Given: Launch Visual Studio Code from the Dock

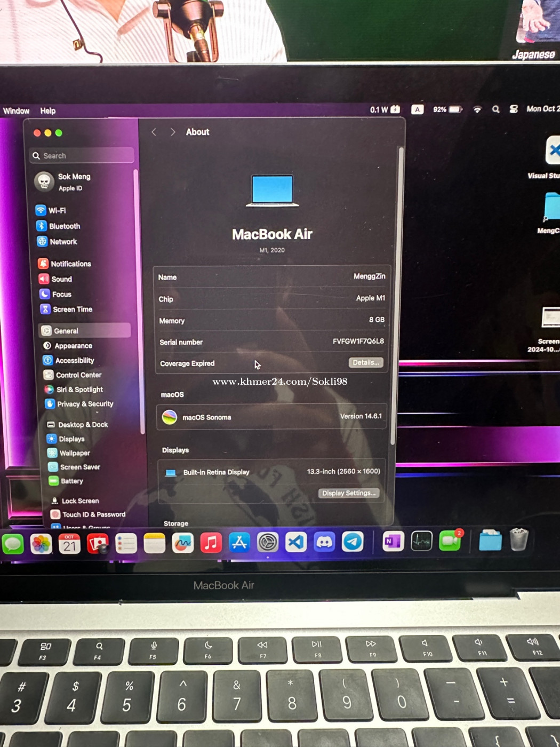Looking at the screenshot, I should (x=296, y=542).
